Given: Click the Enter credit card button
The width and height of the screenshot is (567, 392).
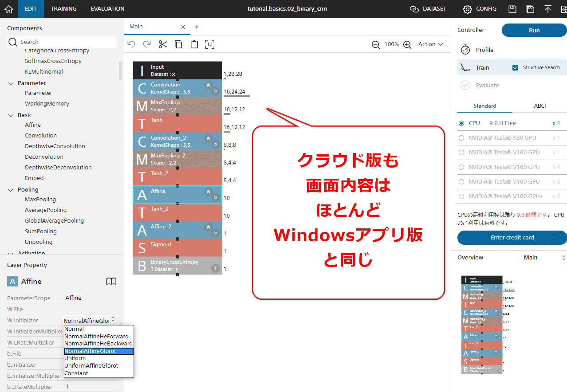Looking at the screenshot, I should (x=512, y=238).
